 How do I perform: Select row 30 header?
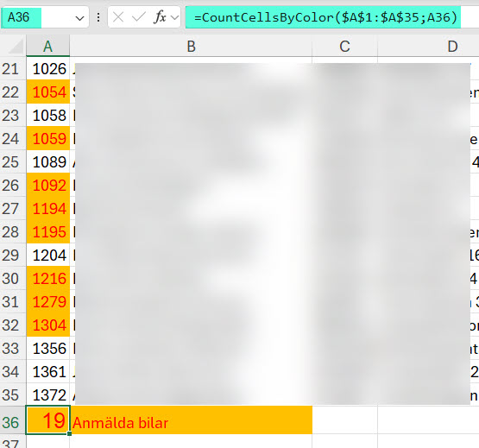pyautogui.click(x=13, y=279)
